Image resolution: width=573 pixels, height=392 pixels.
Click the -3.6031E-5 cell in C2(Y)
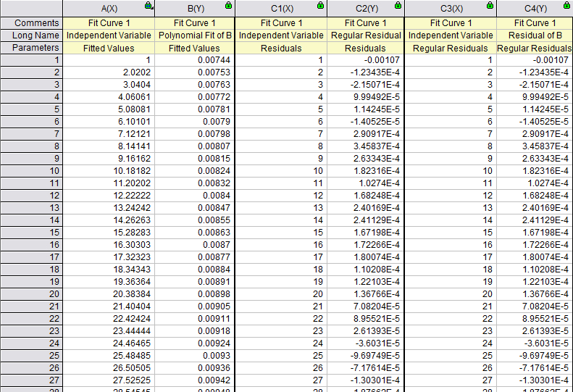[366, 343]
